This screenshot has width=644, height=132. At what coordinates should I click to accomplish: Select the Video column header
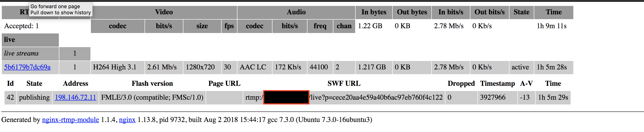coord(164,12)
